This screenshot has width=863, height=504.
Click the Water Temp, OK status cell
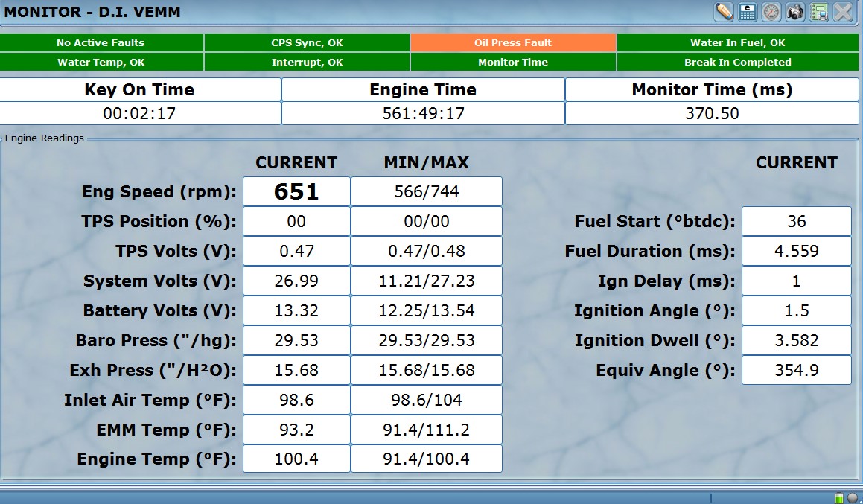click(x=101, y=63)
